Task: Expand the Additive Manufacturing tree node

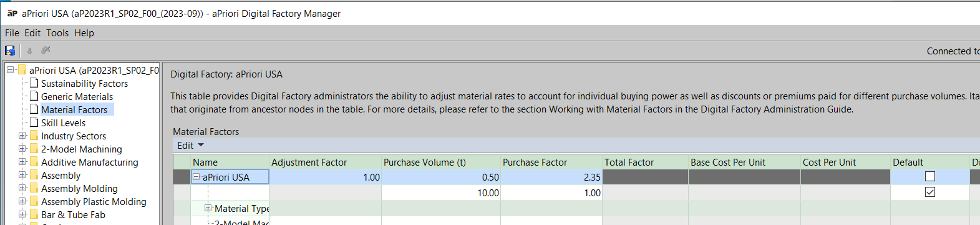Action: coord(22,162)
